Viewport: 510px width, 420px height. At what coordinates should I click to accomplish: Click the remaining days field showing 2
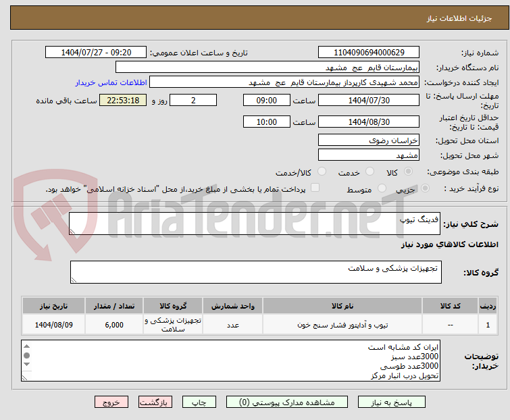point(193,100)
